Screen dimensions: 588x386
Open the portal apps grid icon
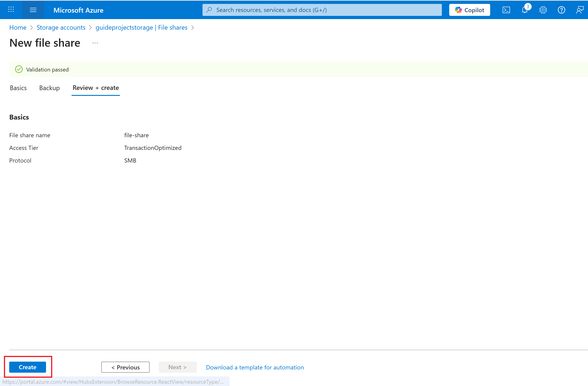click(11, 10)
